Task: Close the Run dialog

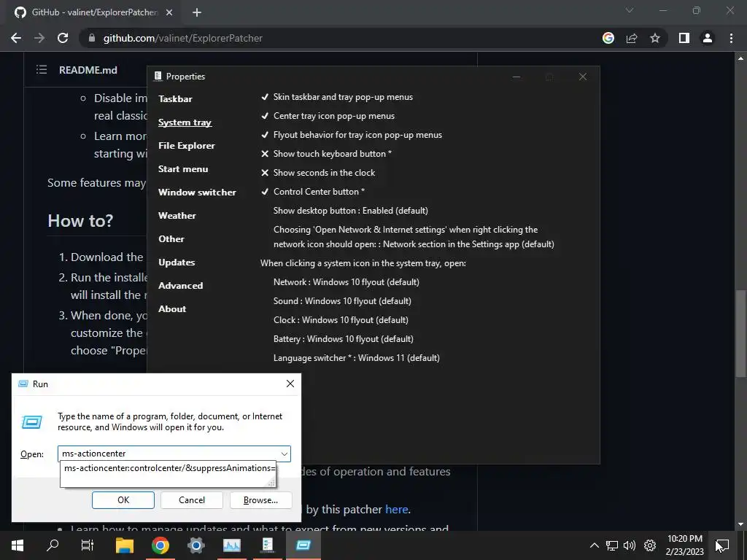Action: 290,384
